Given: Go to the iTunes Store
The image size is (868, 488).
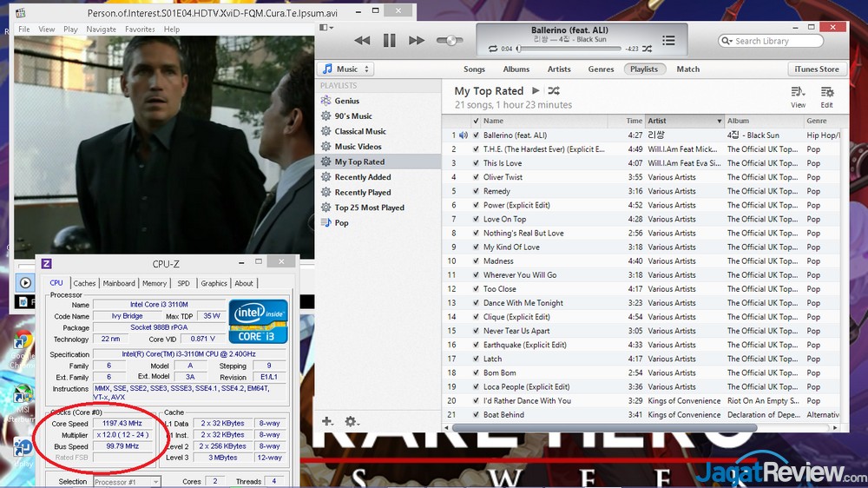Looking at the screenshot, I should click(x=817, y=69).
